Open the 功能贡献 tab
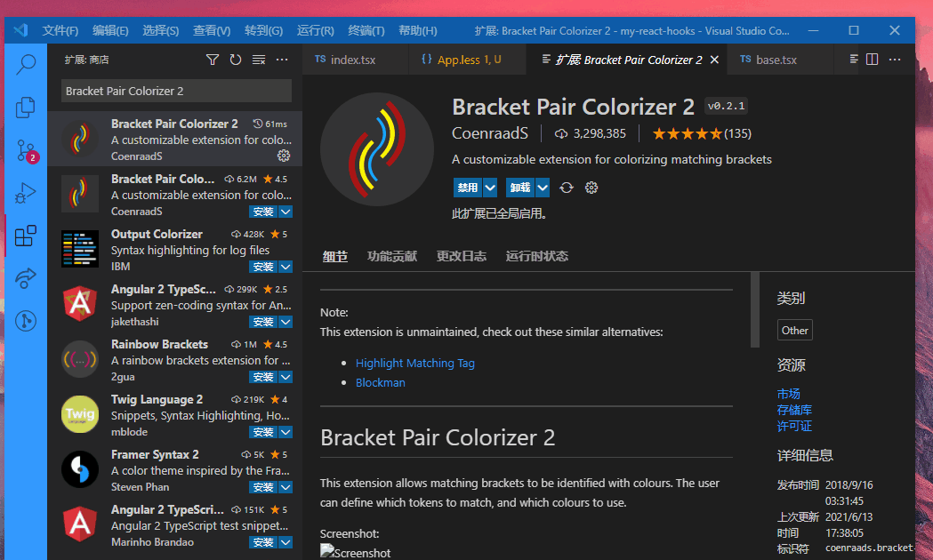The image size is (933, 560). click(x=392, y=256)
